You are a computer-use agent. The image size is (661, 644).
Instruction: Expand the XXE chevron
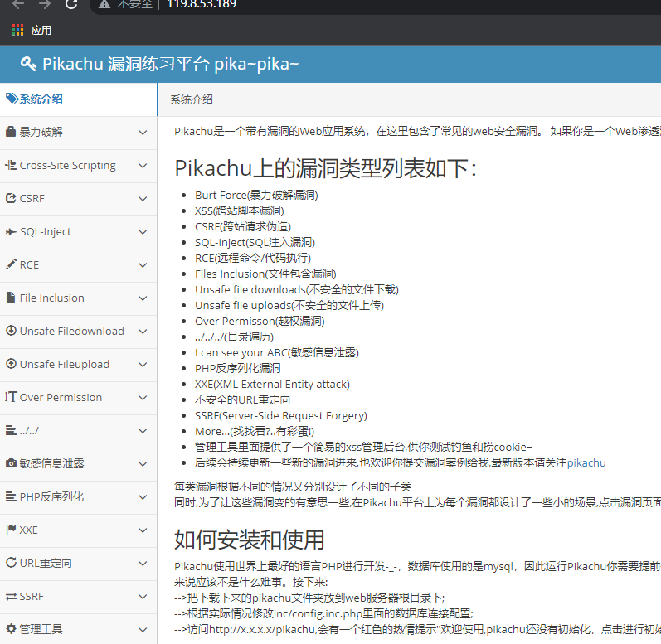point(143,530)
